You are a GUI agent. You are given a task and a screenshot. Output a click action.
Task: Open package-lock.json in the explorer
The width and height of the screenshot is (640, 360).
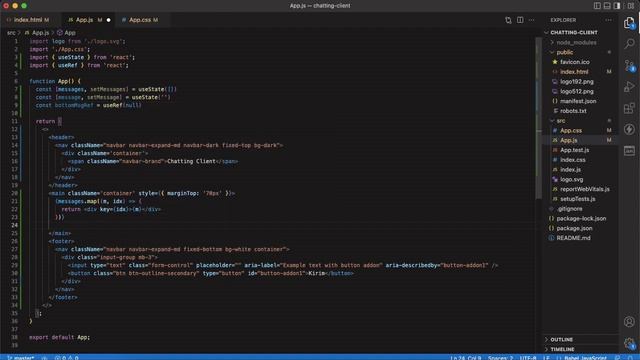(581, 219)
